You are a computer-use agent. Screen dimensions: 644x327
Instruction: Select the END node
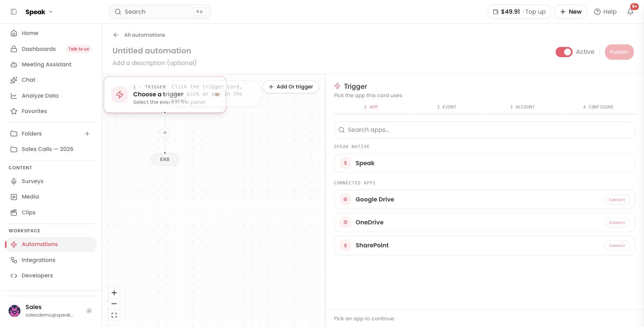tap(165, 159)
